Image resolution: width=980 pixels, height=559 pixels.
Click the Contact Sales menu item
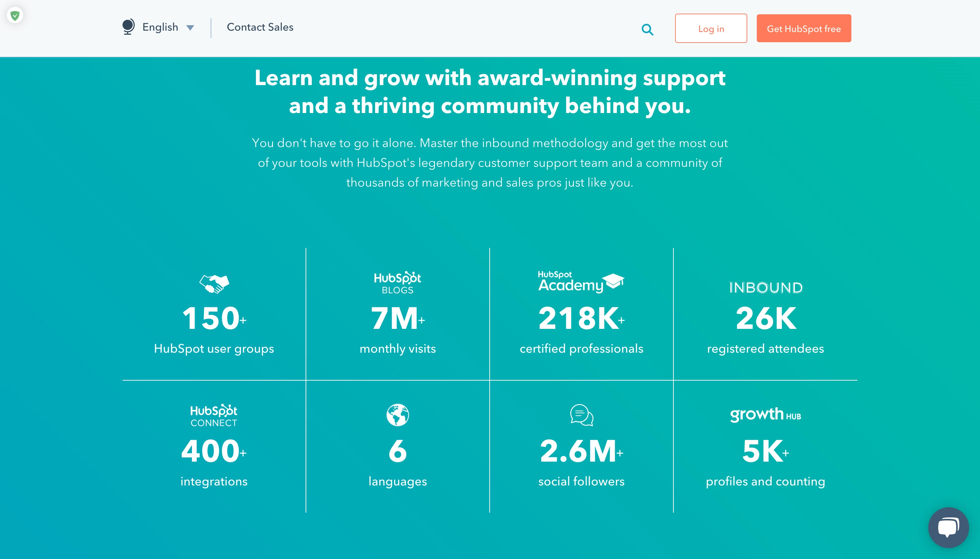point(260,27)
